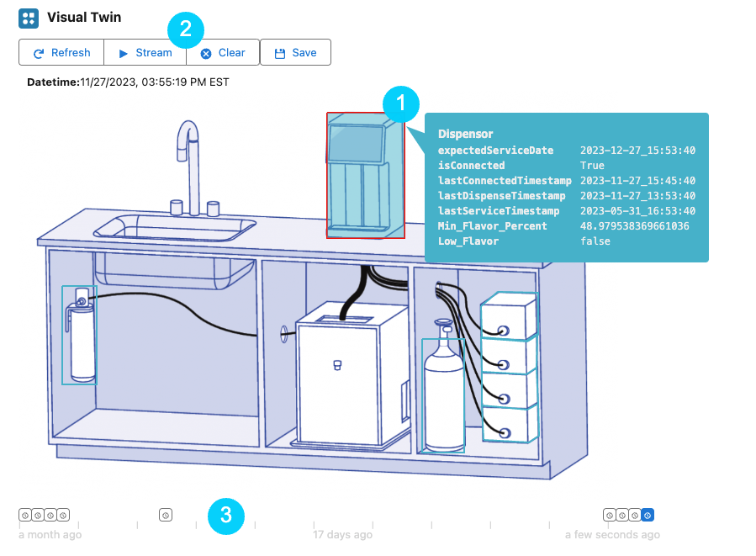
Task: Select the CO2 gas cylinder hotspot
Action: (443, 395)
